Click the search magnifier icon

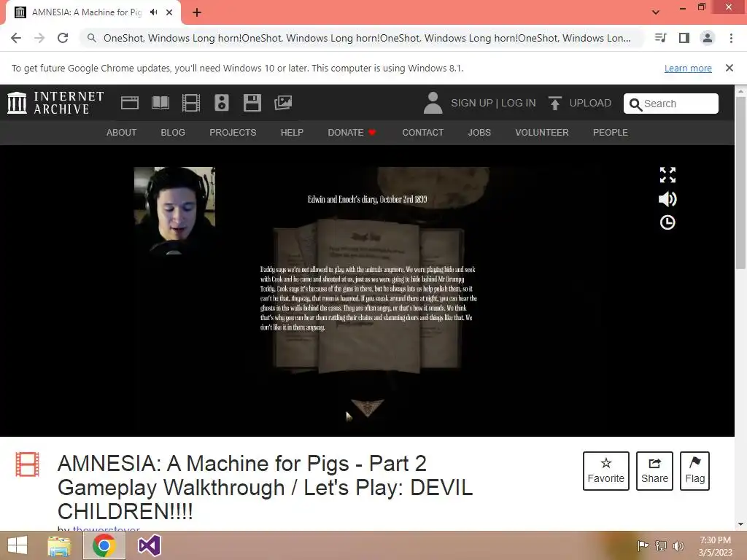click(635, 104)
